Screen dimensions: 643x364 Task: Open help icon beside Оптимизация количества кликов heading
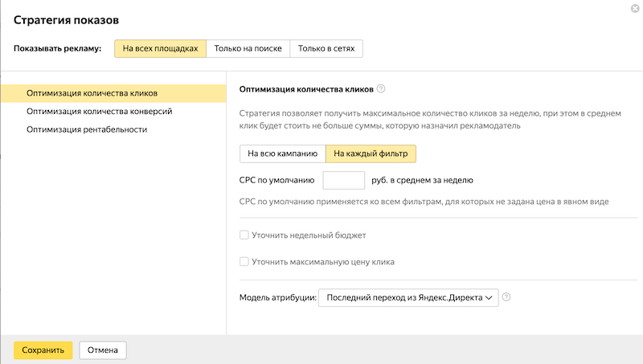coord(381,89)
